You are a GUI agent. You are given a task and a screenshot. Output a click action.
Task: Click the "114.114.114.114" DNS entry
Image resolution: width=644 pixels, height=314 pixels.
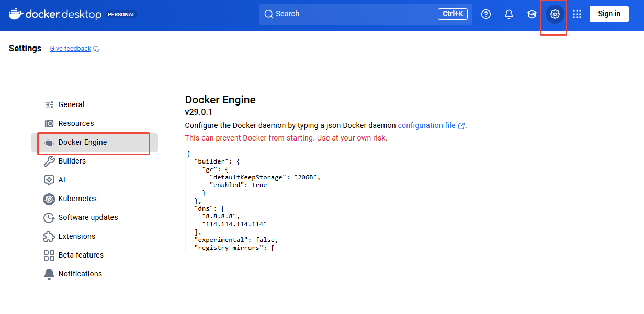click(234, 224)
